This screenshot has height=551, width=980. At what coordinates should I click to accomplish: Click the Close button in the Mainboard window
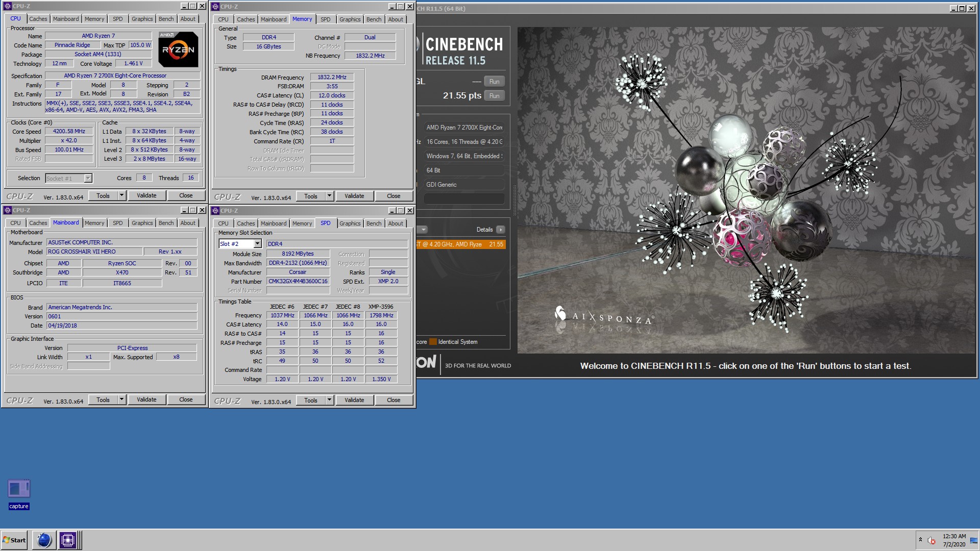point(186,399)
